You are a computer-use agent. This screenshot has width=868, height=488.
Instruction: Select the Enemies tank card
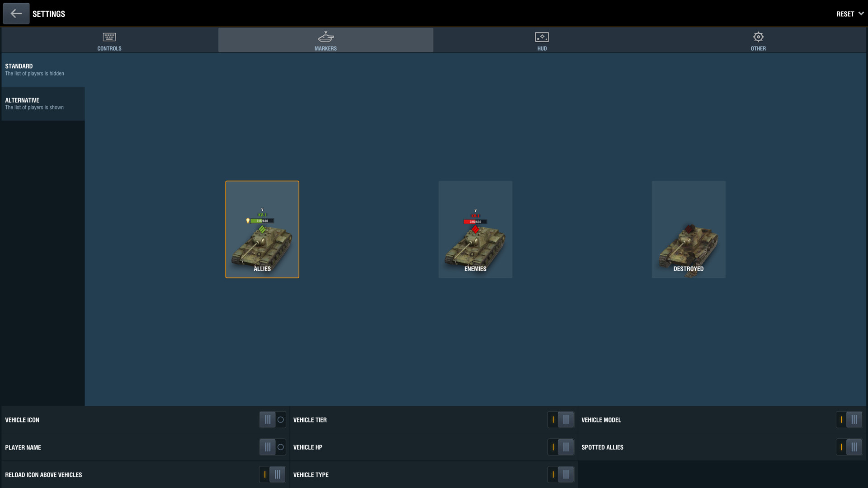pyautogui.click(x=475, y=230)
